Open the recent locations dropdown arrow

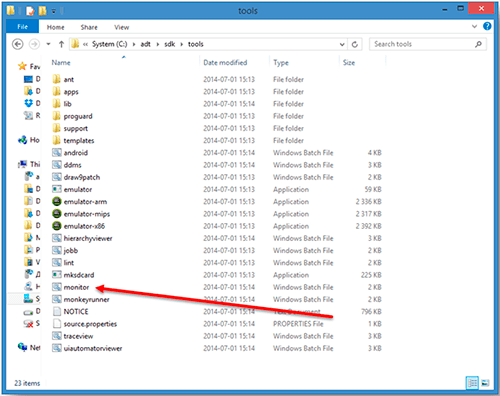pyautogui.click(x=48, y=44)
